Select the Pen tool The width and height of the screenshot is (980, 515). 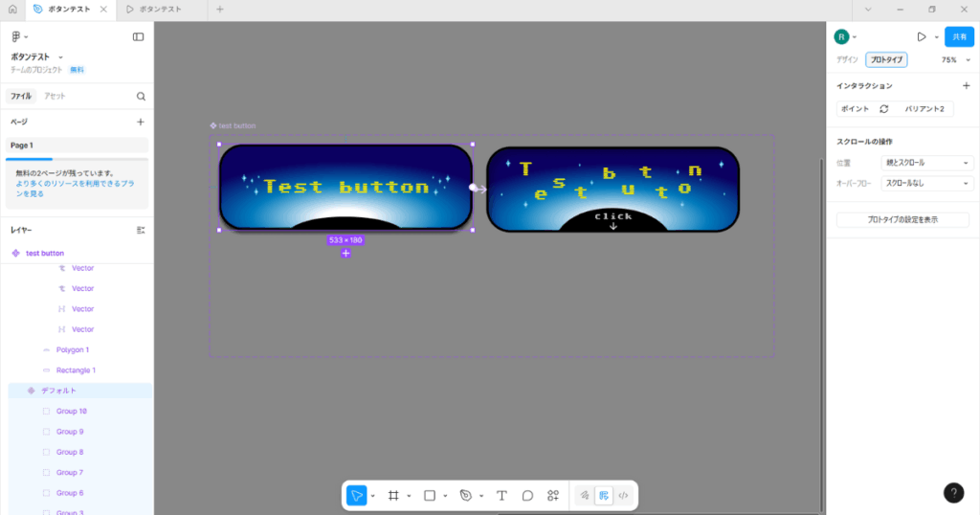click(x=466, y=495)
